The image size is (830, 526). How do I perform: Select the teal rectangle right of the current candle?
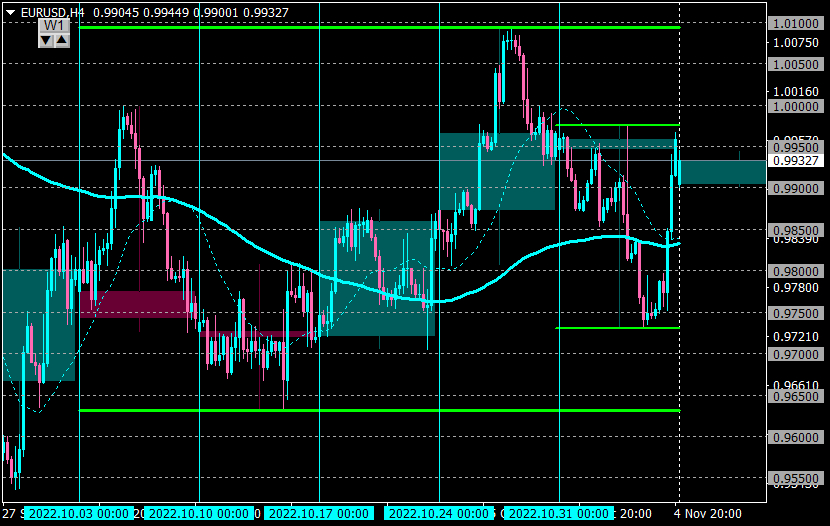pyautogui.click(x=723, y=172)
